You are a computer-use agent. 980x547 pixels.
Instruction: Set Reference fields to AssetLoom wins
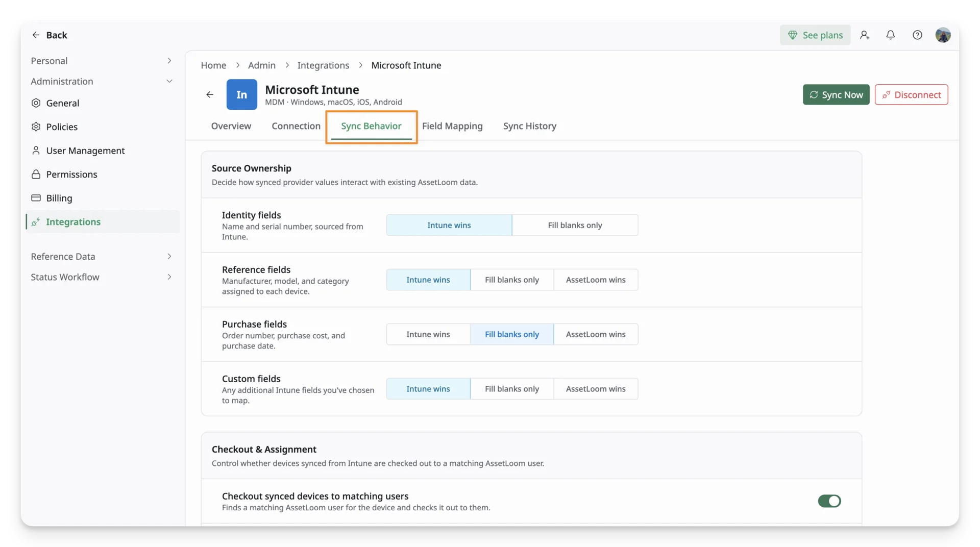[x=596, y=280]
